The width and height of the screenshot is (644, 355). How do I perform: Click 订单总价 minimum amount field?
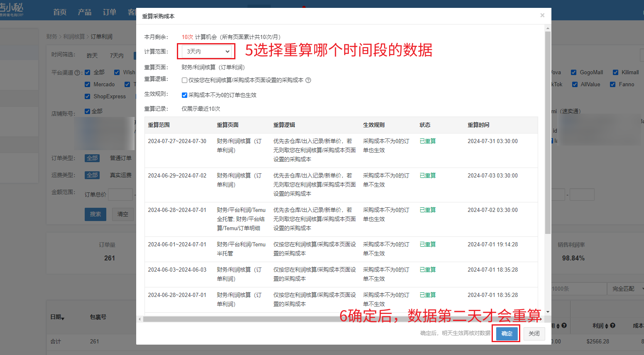click(x=120, y=195)
